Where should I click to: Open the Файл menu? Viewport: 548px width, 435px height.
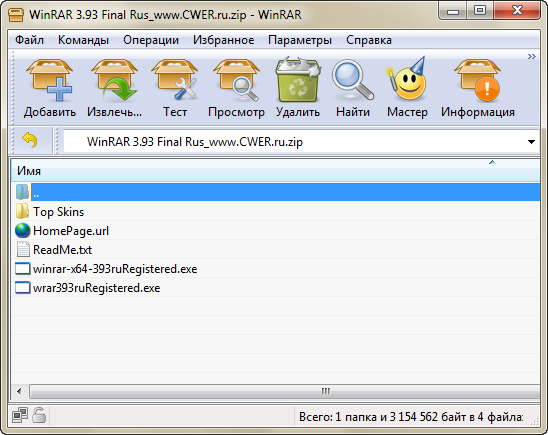[x=29, y=40]
